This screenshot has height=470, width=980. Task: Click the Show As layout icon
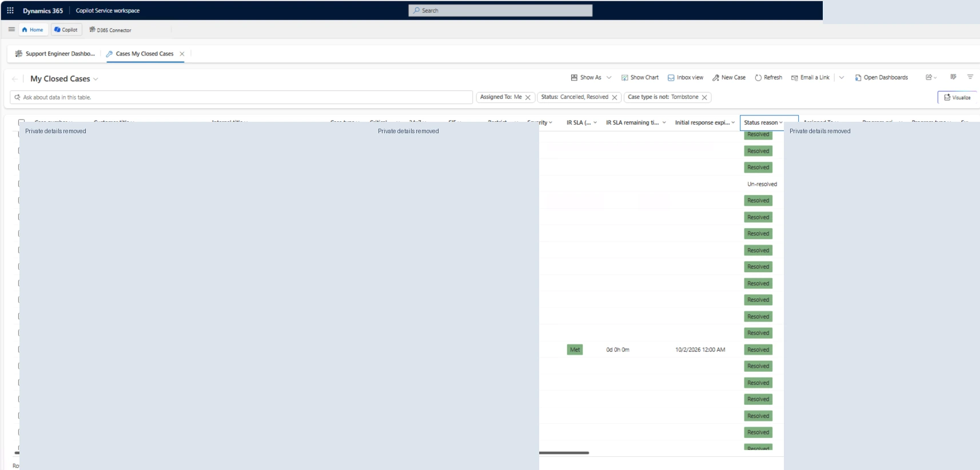tap(574, 78)
